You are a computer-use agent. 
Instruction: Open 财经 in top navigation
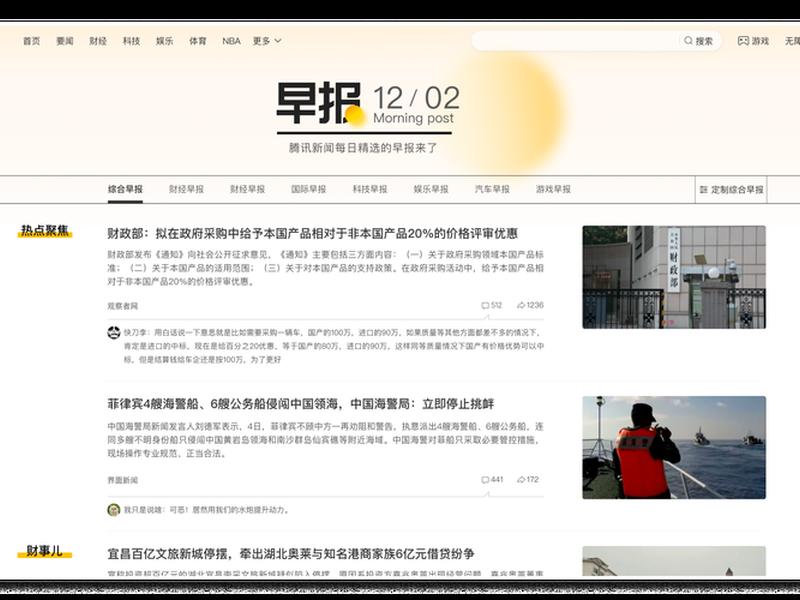coord(98,41)
